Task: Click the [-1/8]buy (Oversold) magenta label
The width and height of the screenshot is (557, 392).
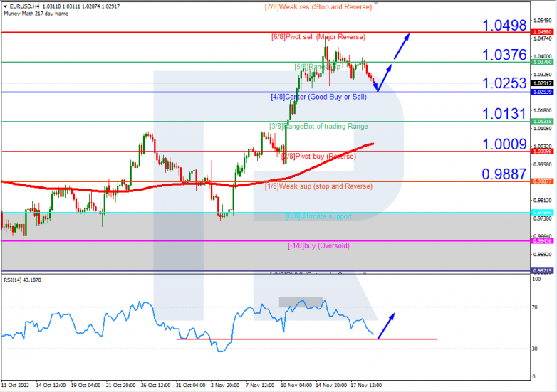Action: coord(318,245)
